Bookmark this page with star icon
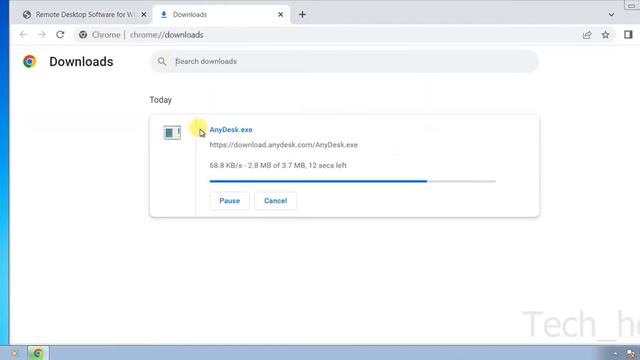 click(605, 35)
